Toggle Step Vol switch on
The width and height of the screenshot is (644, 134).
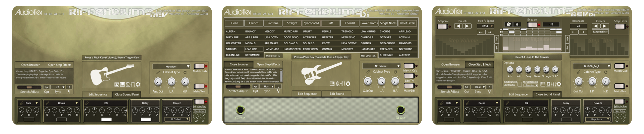[442, 26]
